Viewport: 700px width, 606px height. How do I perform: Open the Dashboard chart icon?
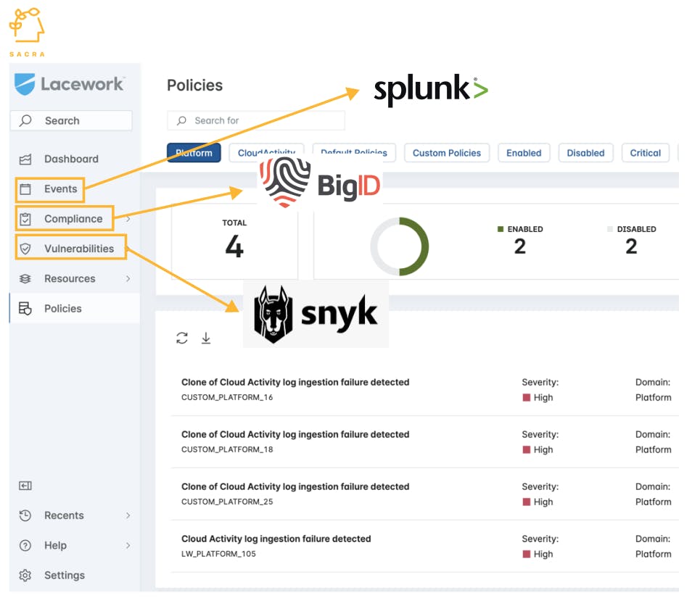pos(25,159)
